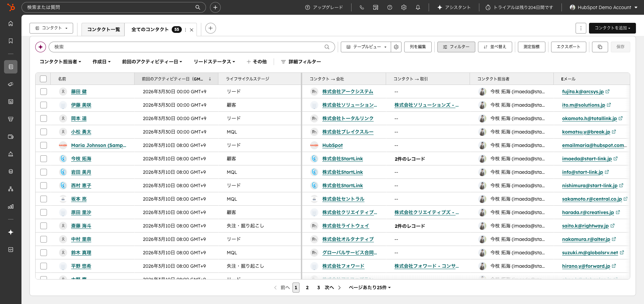
Task: Expand the リードステータス filter dropdown
Action: [214, 62]
